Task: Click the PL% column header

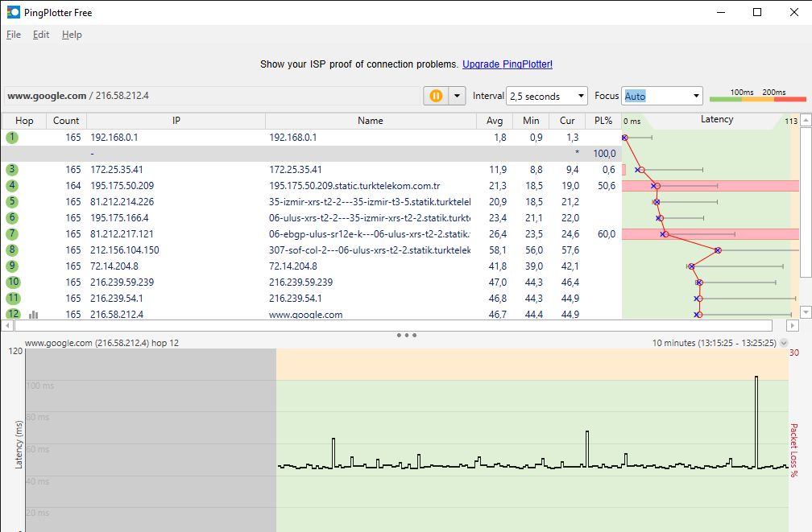Action: coord(603,121)
